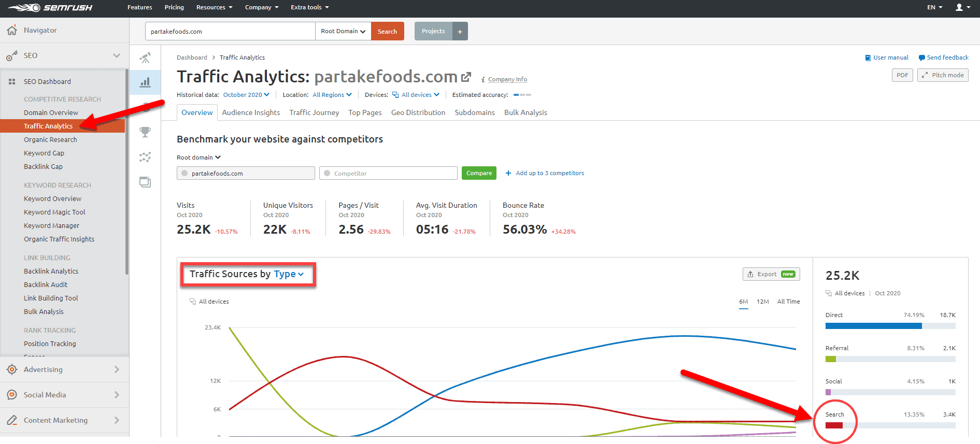Image resolution: width=980 pixels, height=444 pixels.
Task: Click the Company Info icon
Action: point(483,79)
